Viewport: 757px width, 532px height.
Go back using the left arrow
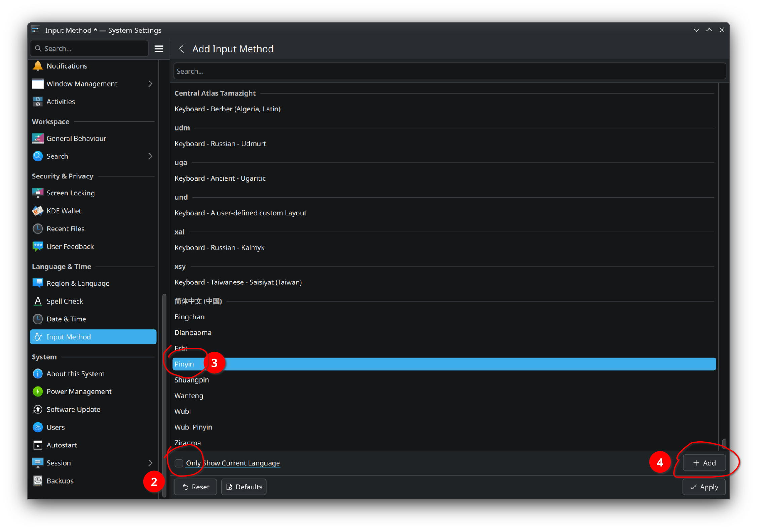tap(181, 49)
